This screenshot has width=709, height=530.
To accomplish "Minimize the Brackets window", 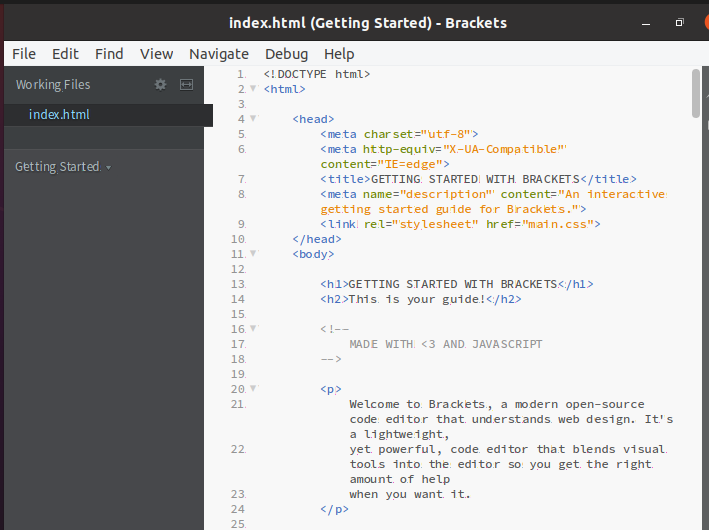I will (x=646, y=23).
